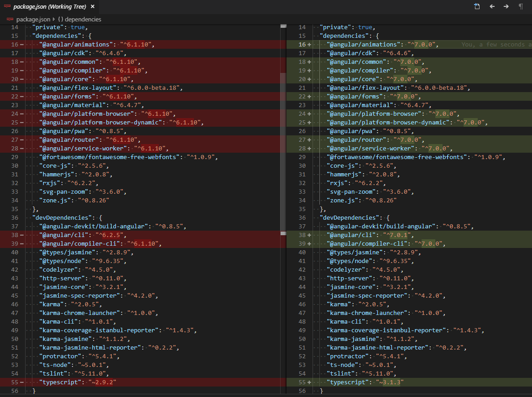Viewport: 532px width, 397px height.
Task: Click "karma-chrome-launcher" in the modified pane
Action: click(x=367, y=313)
